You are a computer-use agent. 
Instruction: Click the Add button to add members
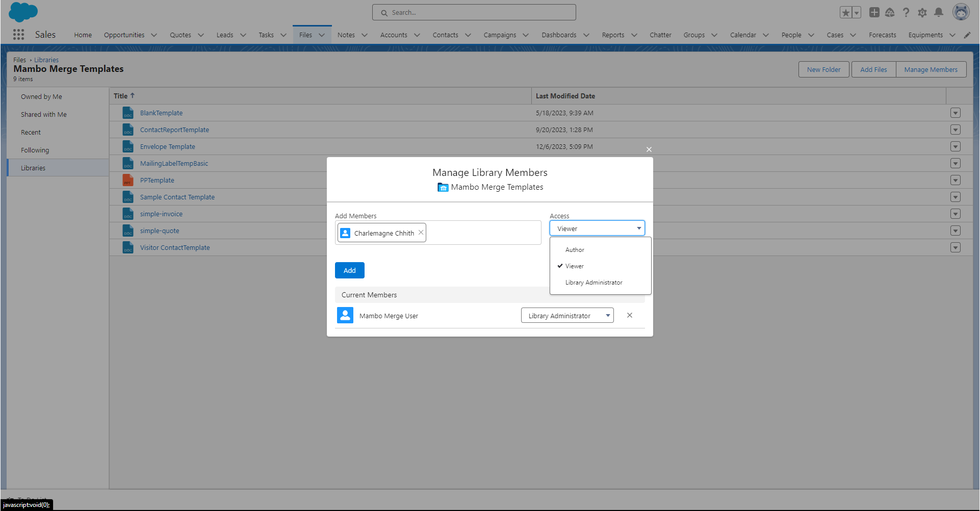(x=349, y=270)
